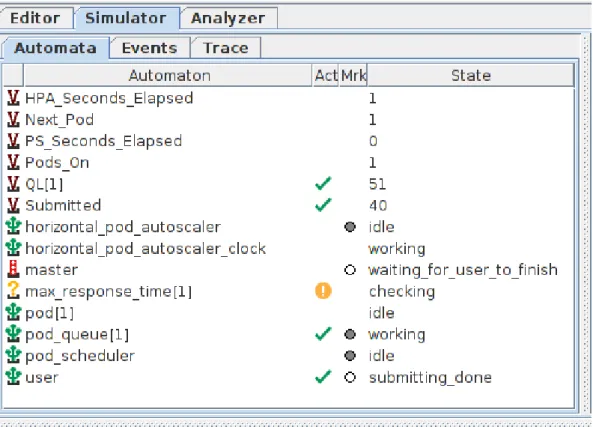
Task: Select the max_response_time[1] property name
Action: click(109, 292)
